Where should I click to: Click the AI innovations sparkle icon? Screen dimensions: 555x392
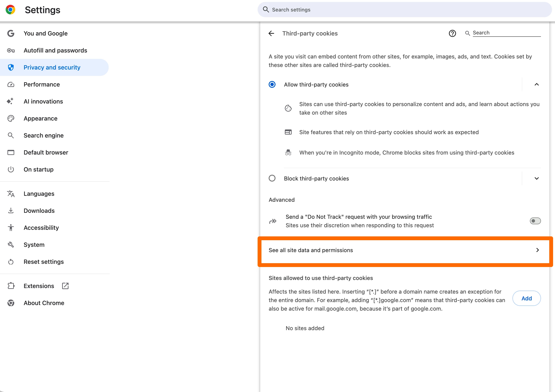tap(10, 101)
